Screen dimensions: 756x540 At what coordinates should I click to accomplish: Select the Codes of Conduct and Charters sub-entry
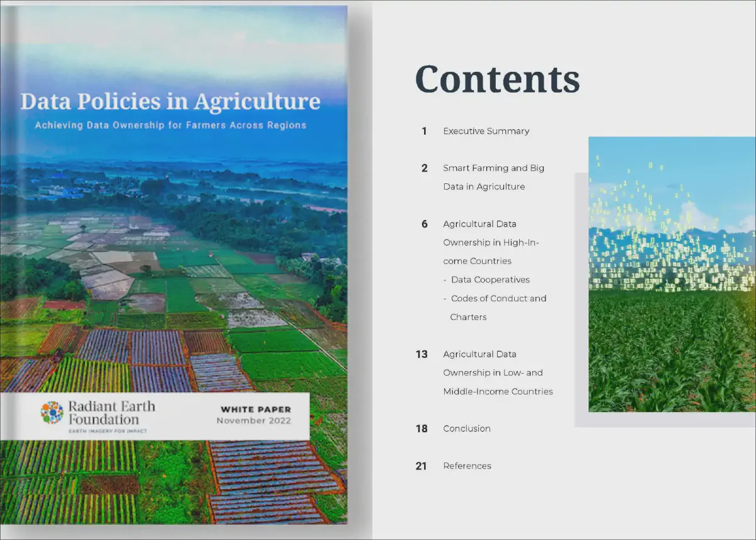pos(497,307)
